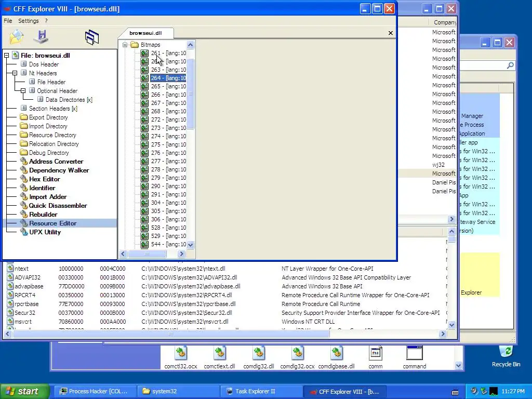Select the msvcrt module row
This screenshot has width=532, height=399.
(225, 322)
